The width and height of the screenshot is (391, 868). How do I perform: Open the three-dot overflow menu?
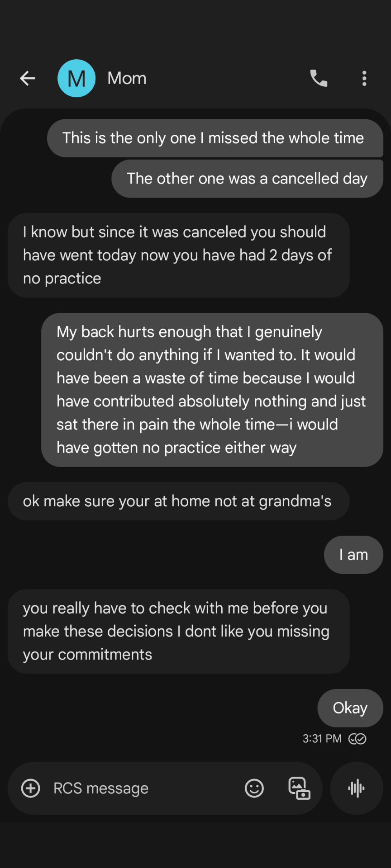pos(364,78)
